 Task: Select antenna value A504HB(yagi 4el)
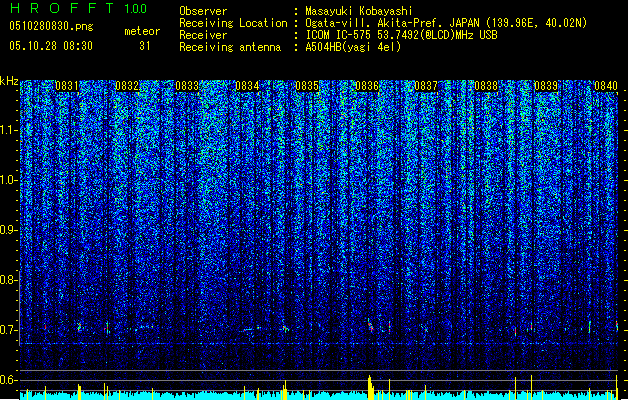point(353,47)
